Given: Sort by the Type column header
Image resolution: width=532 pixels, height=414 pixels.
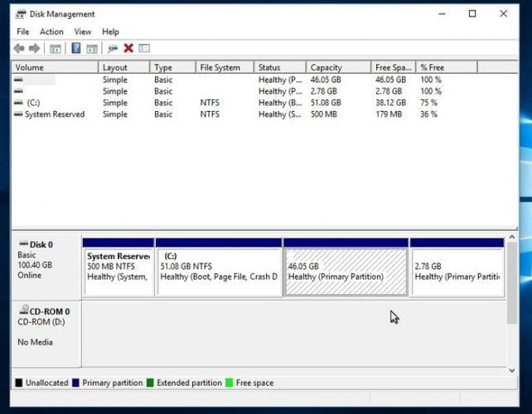Looking at the screenshot, I should (172, 67).
